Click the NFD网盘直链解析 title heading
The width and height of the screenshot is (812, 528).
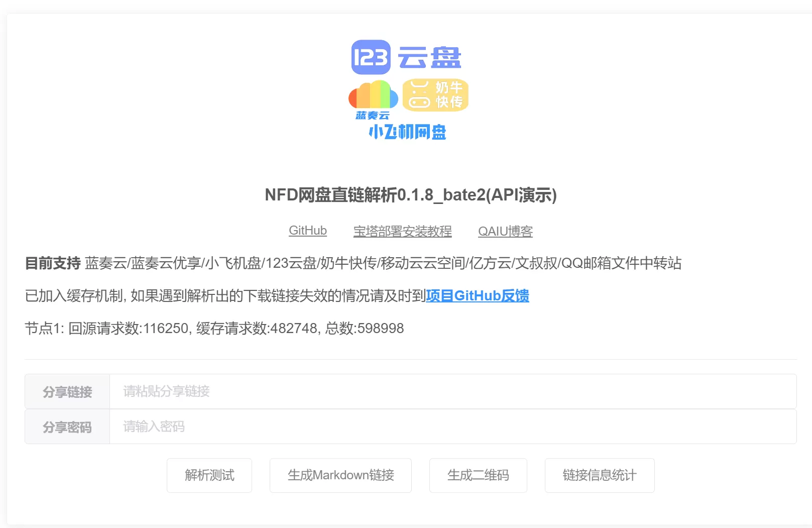410,195
